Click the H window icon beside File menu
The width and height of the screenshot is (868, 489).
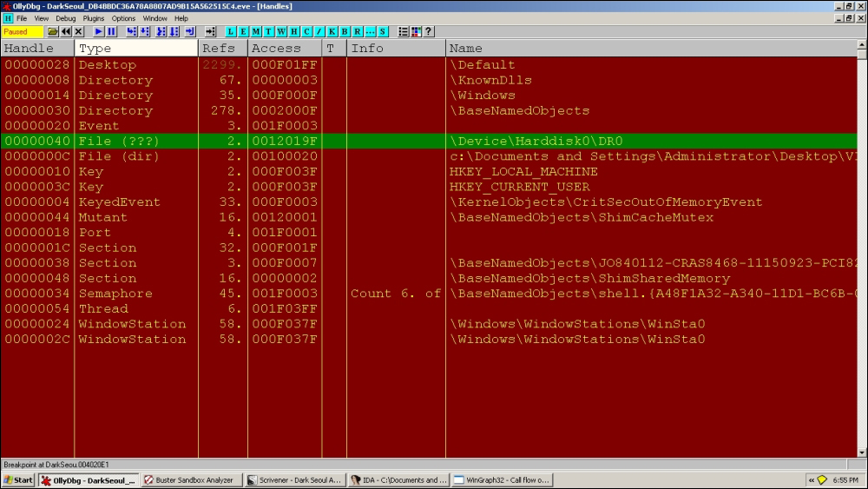pos(7,18)
